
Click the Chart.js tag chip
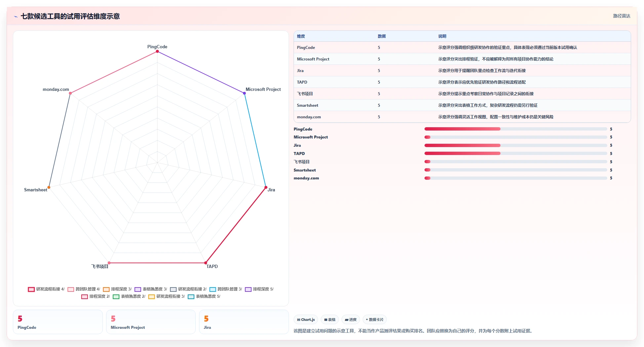[x=306, y=320]
